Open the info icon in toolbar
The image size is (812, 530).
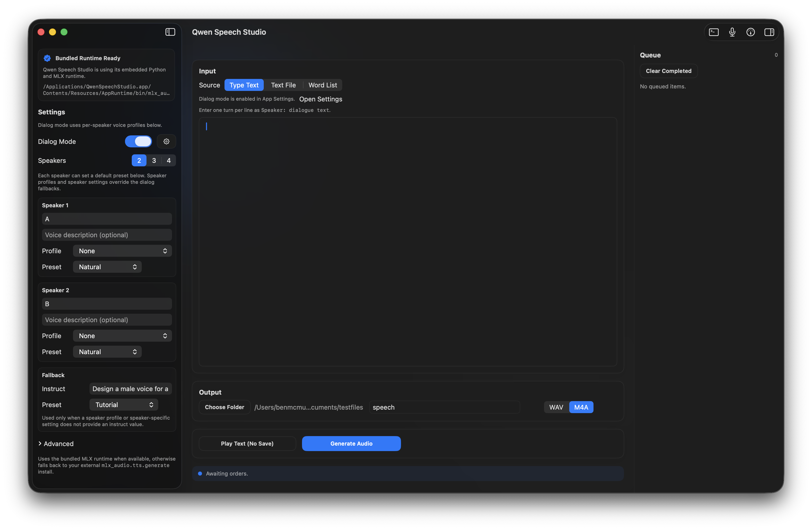pos(750,32)
